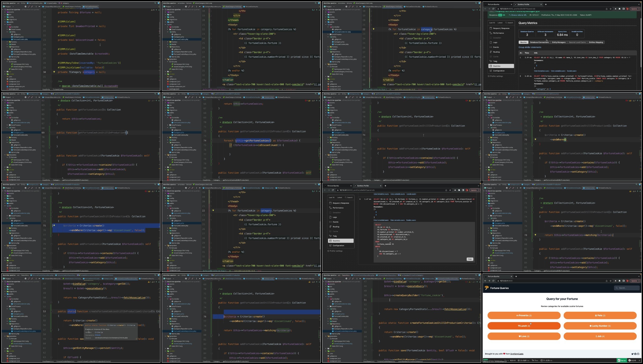The height and width of the screenshot is (364, 643).
Task: Click the Copy button below the formatted SQL
Action: pyautogui.click(x=470, y=259)
